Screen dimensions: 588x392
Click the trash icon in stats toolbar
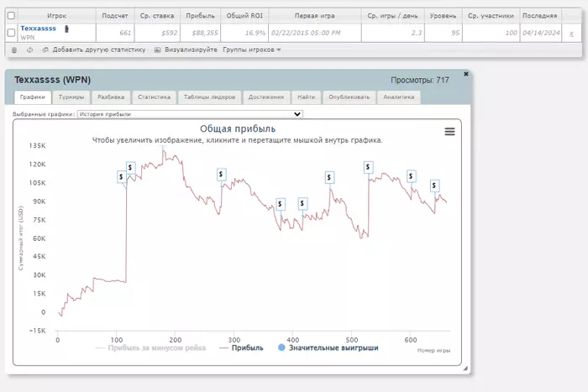14,50
